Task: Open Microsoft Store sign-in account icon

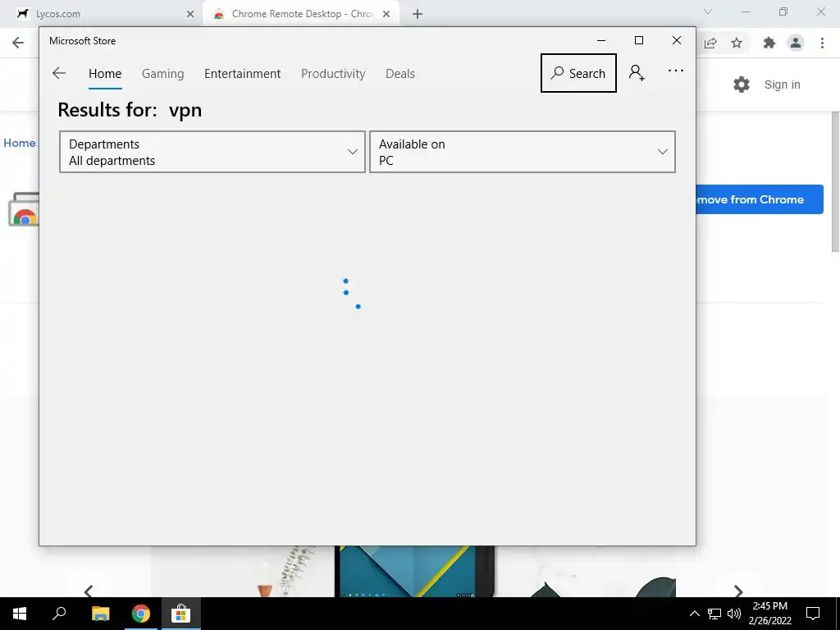Action: 637,73
